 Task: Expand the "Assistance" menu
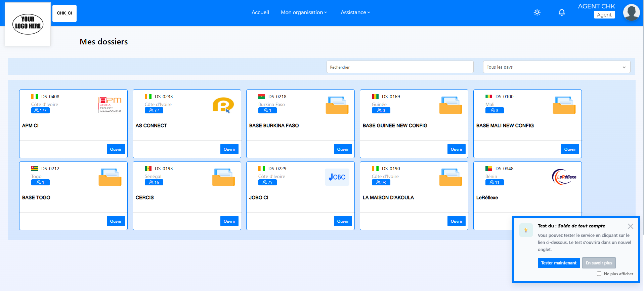(x=355, y=12)
